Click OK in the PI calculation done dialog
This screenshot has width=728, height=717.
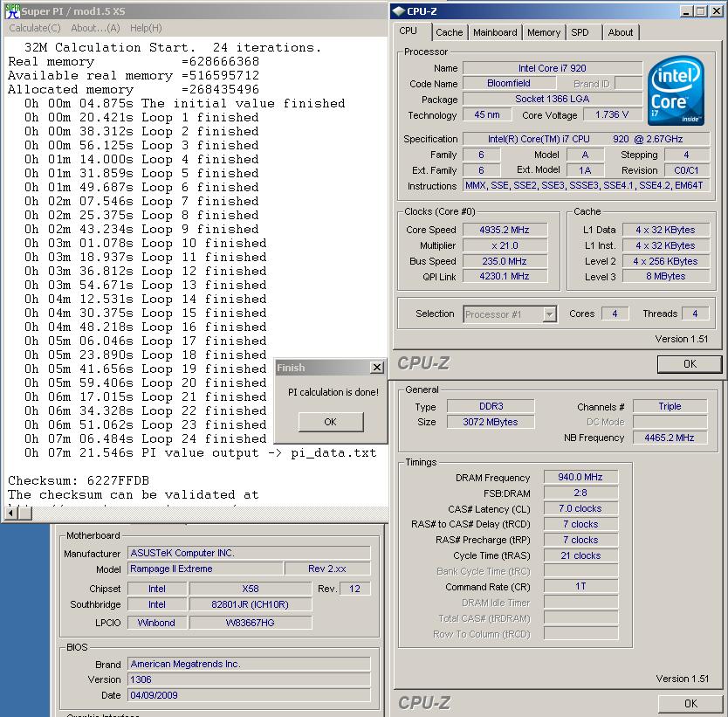331,422
